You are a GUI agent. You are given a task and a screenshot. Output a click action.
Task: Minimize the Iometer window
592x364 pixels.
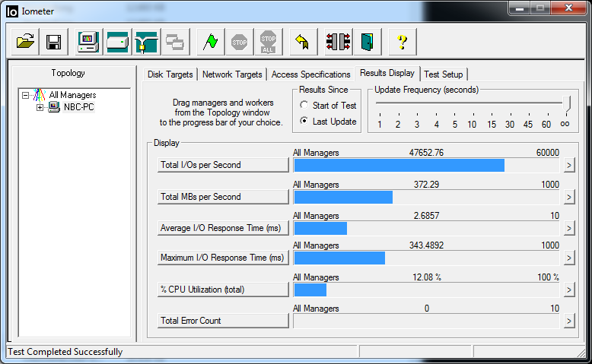click(x=520, y=8)
